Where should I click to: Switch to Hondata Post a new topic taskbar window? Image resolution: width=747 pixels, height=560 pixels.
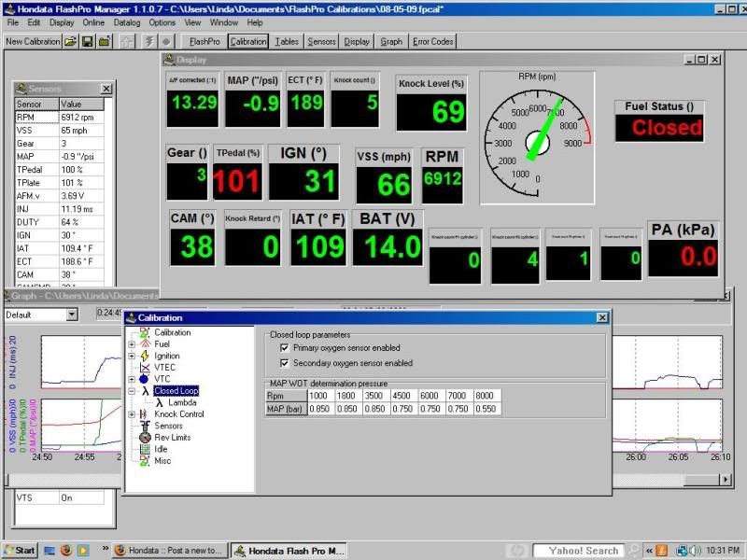pos(170,551)
